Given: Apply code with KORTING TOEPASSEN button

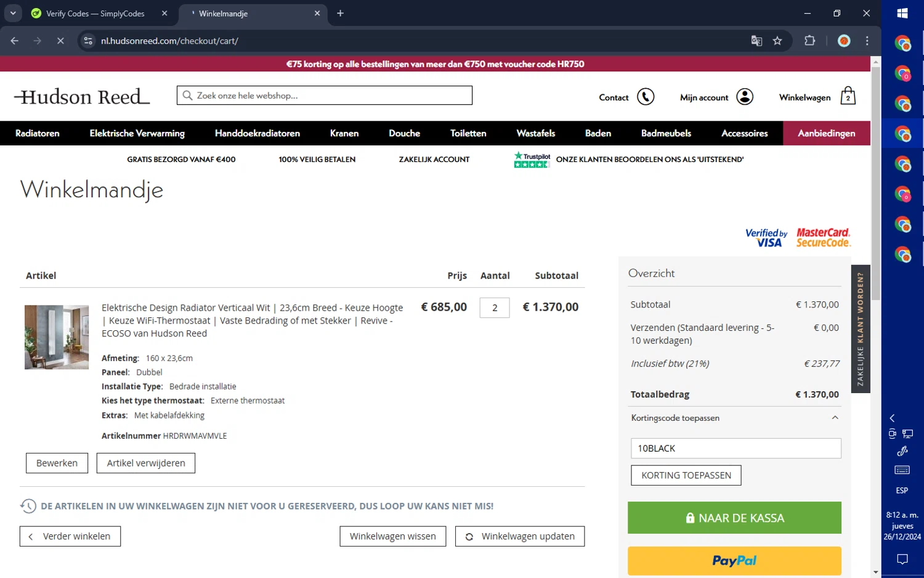Looking at the screenshot, I should pyautogui.click(x=686, y=475).
